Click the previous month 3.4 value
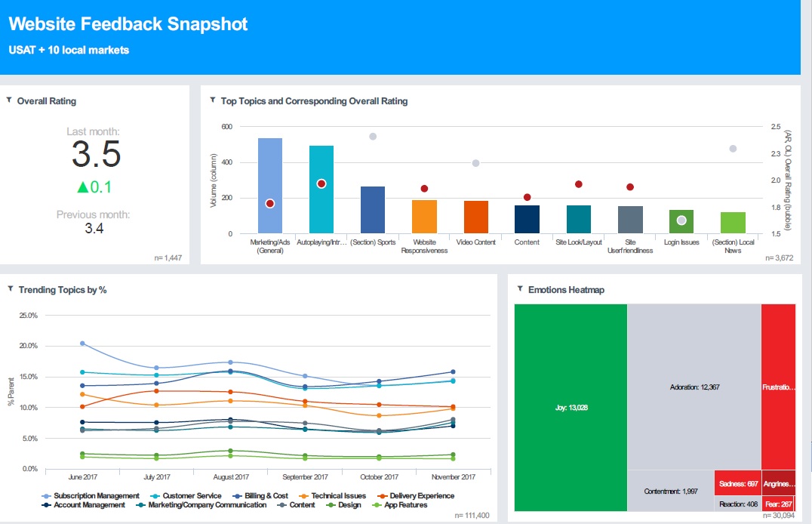812x524 pixels. click(94, 229)
